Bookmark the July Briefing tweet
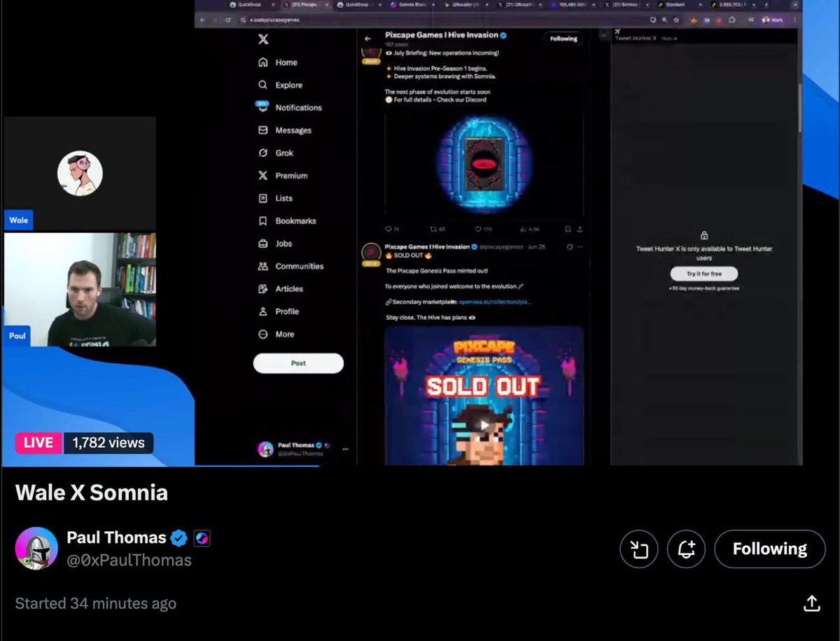840x641 pixels. [568, 229]
